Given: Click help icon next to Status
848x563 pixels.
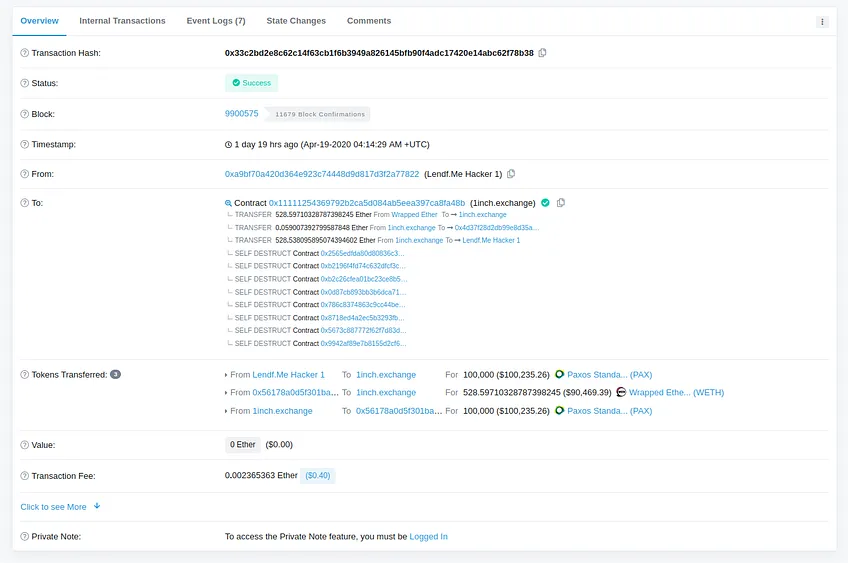Looking at the screenshot, I should (x=24, y=83).
